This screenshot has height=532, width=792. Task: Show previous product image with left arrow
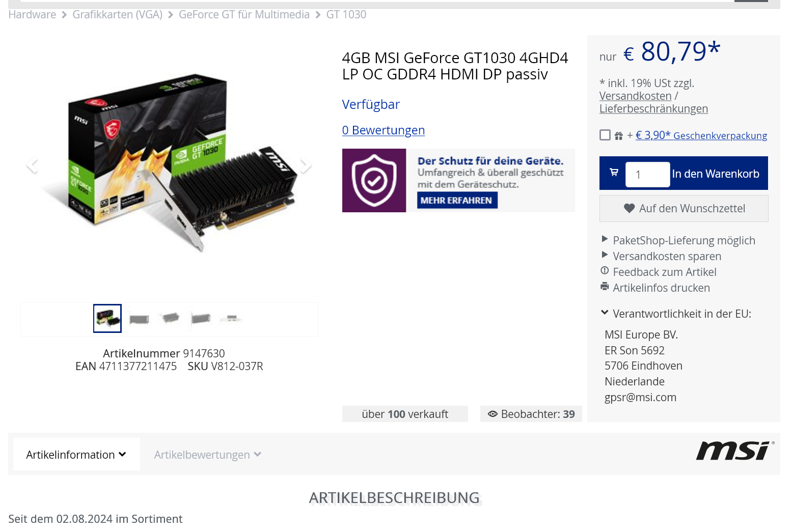click(x=32, y=165)
